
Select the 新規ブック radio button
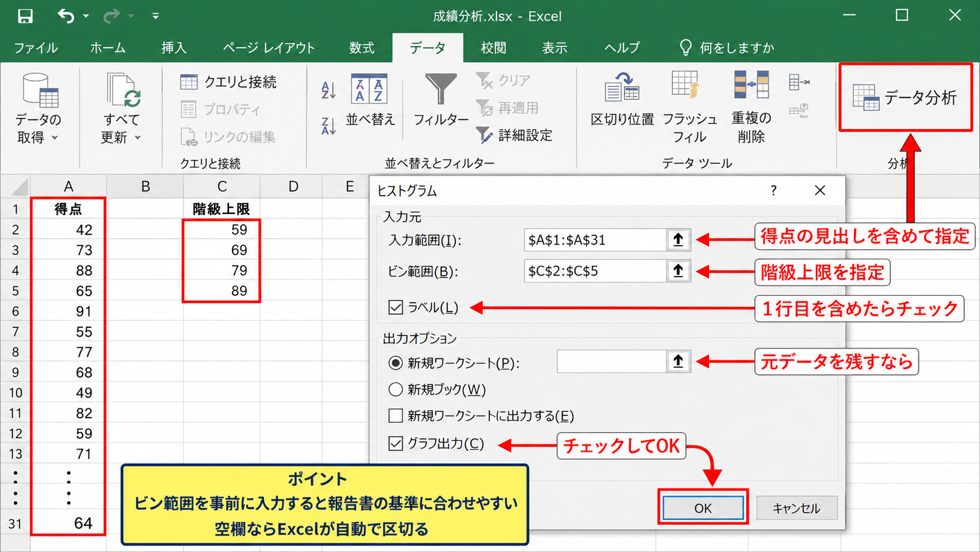click(x=396, y=389)
